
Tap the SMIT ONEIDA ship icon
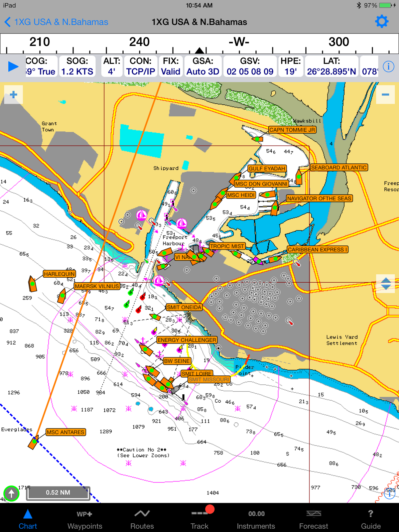click(155, 317)
